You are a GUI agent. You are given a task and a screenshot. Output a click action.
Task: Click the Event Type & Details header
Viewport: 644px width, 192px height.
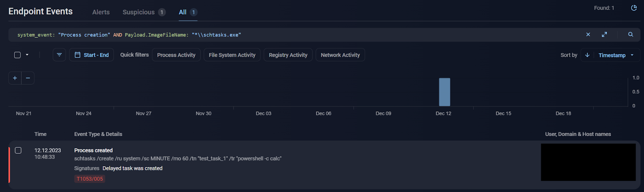point(98,134)
